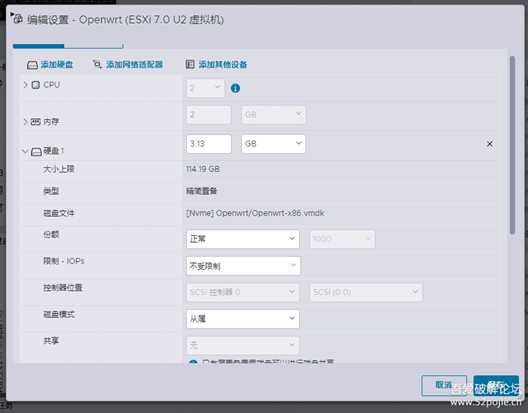Expand the CPU settings row

(26, 85)
